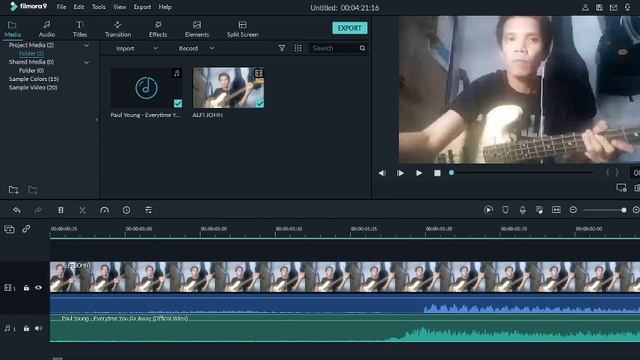
Task: Switch to the Effects tab
Action: 158,29
